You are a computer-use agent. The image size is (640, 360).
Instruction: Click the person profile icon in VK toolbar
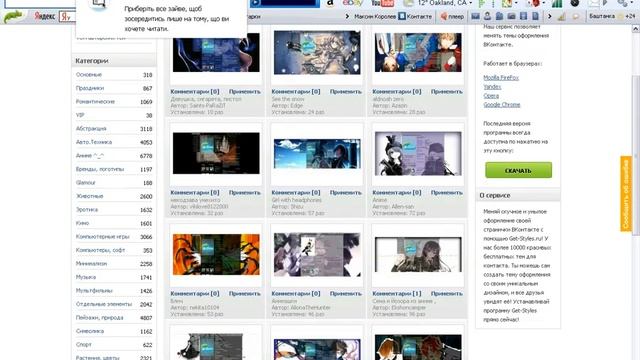487,16
